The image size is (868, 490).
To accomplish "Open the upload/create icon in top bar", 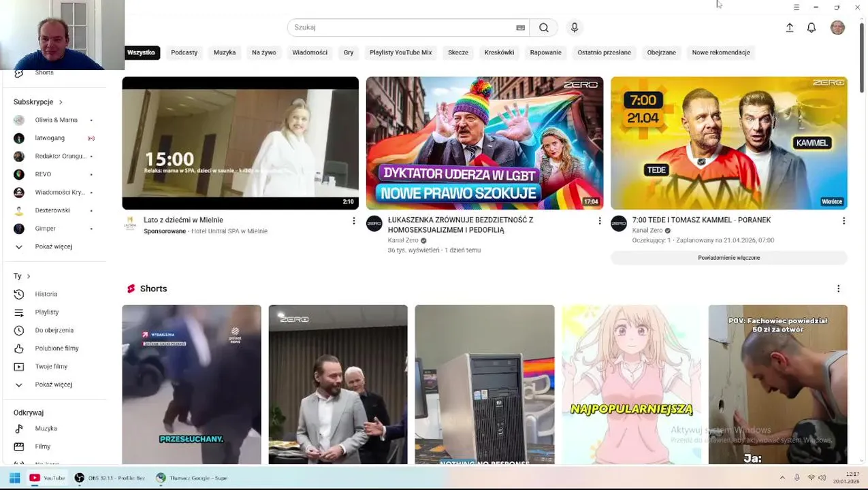I will coord(790,28).
